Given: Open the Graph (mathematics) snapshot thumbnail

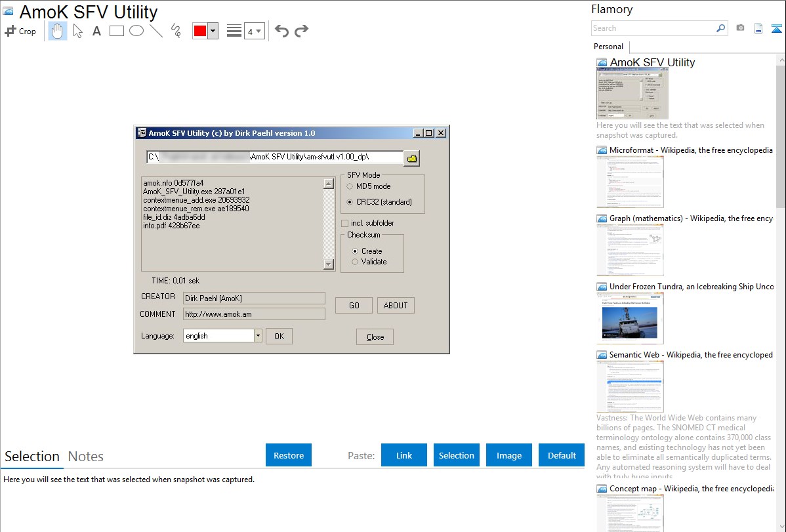Looking at the screenshot, I should 630,250.
